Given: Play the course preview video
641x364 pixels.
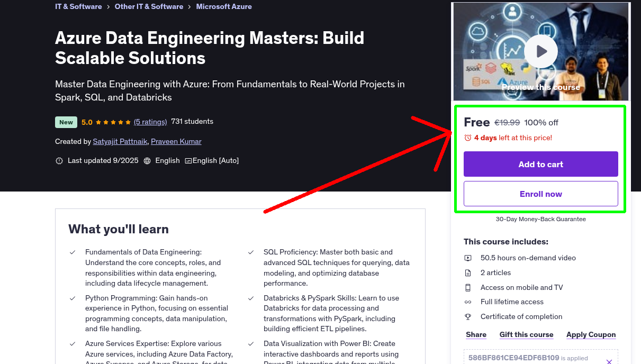Looking at the screenshot, I should (541, 51).
